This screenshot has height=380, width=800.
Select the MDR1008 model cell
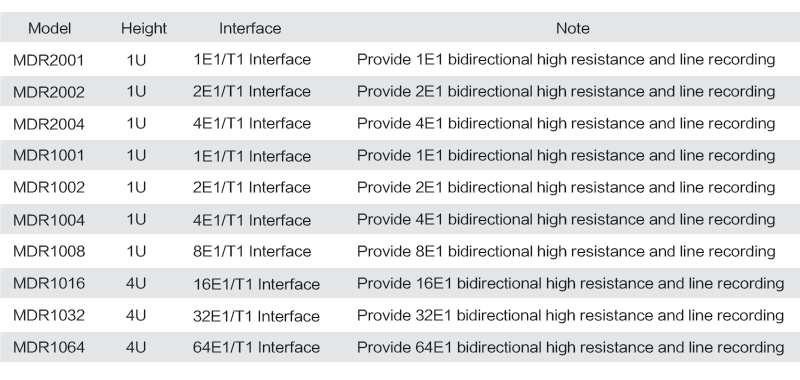(x=48, y=251)
